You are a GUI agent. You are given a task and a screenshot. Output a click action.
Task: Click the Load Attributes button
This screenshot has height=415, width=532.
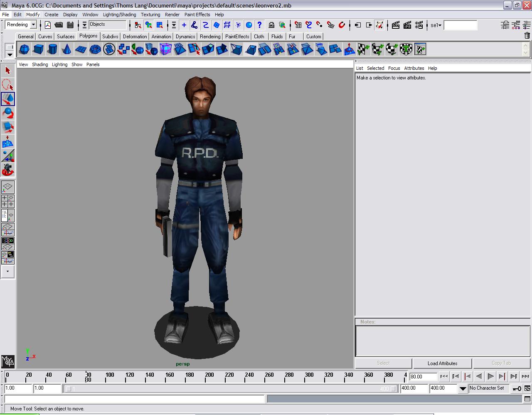[x=442, y=363]
